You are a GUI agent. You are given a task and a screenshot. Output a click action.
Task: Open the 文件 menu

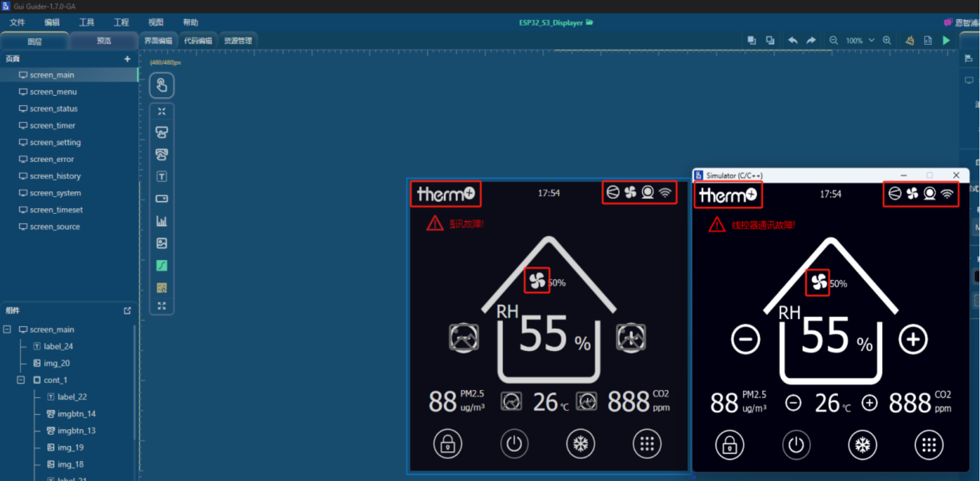(17, 22)
